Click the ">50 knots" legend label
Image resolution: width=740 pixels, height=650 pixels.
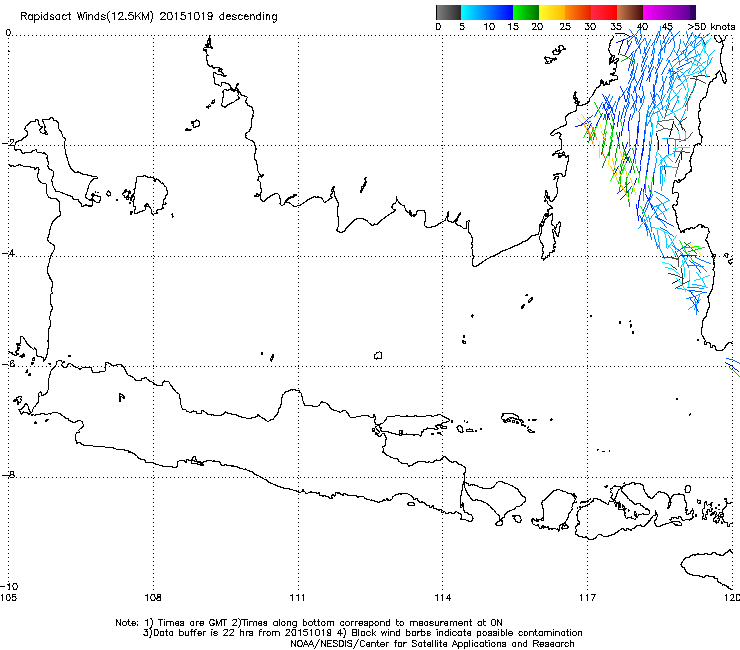pos(711,27)
